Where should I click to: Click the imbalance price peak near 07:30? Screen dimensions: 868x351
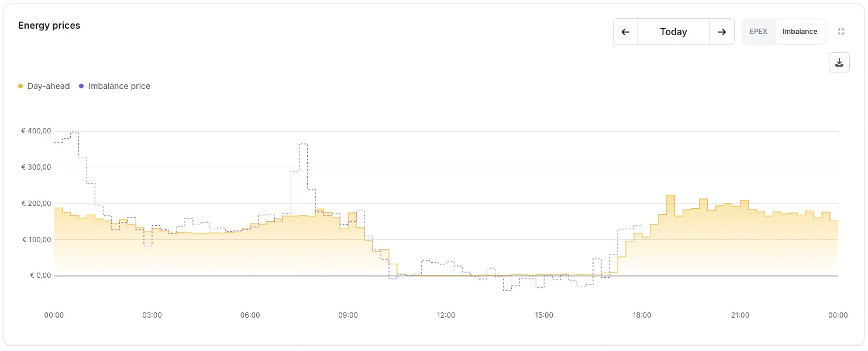[303, 144]
